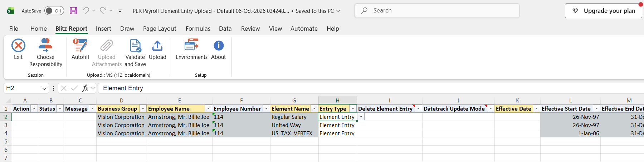Image resolution: width=644 pixels, height=162 pixels.
Task: Switch to the Formulas tab
Action: click(198, 29)
